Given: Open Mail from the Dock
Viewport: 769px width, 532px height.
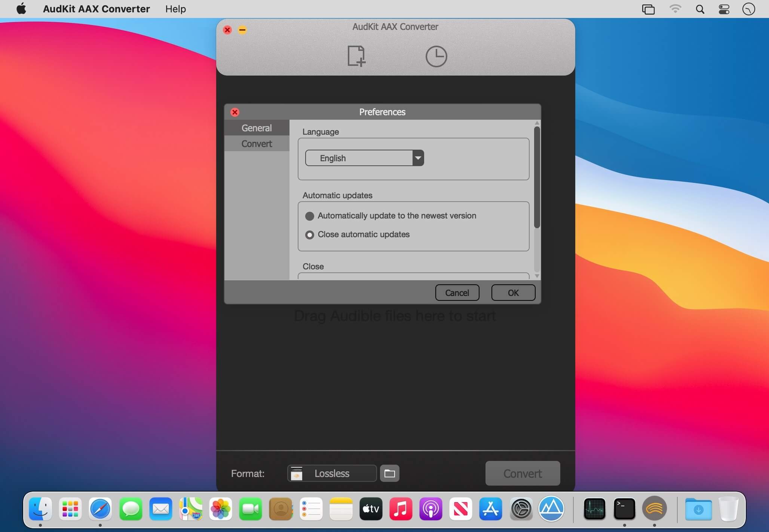Looking at the screenshot, I should 160,508.
